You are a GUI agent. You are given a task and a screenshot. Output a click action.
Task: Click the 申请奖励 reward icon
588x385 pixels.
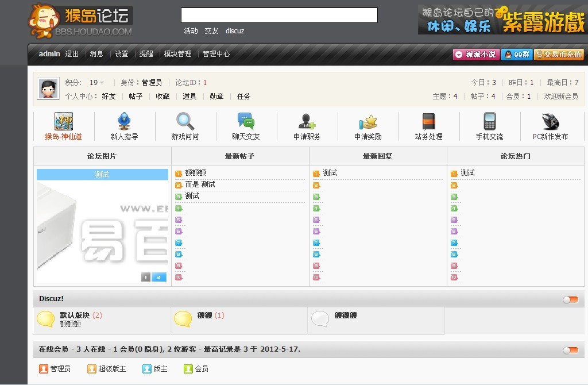point(367,122)
